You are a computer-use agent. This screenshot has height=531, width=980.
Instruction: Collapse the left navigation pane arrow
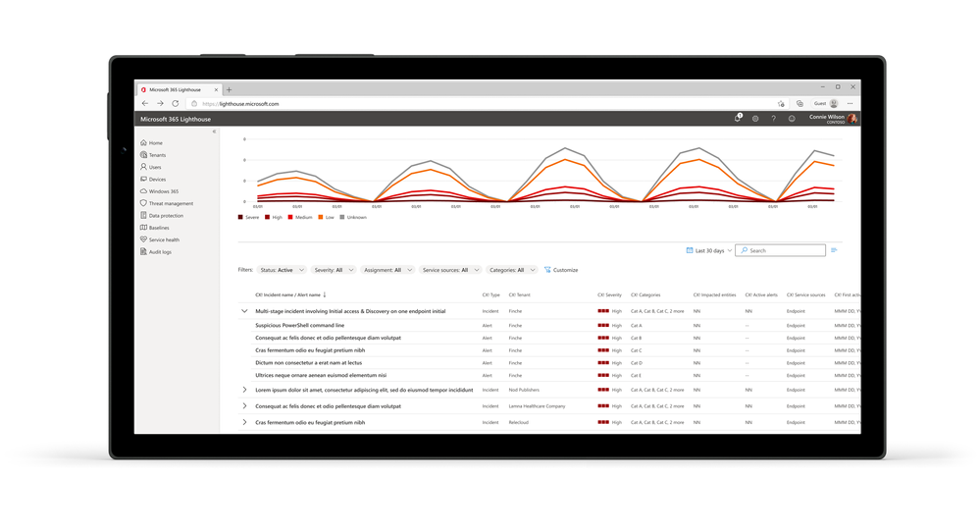[x=214, y=132]
